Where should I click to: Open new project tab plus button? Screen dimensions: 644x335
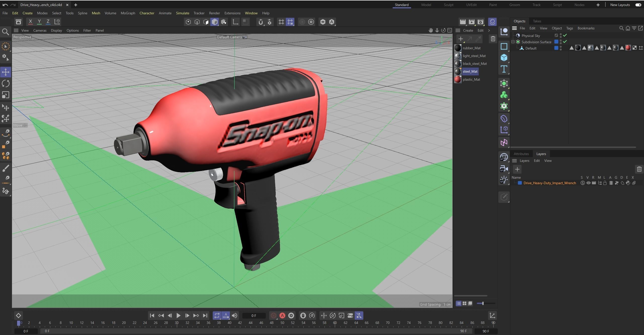pyautogui.click(x=75, y=5)
